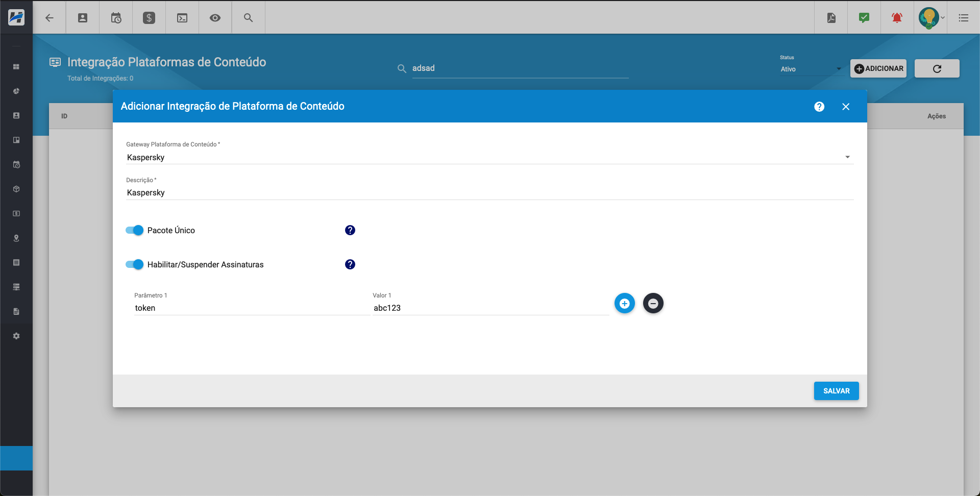The height and width of the screenshot is (496, 980).
Task: Click the Valor 1 input field
Action: [490, 308]
